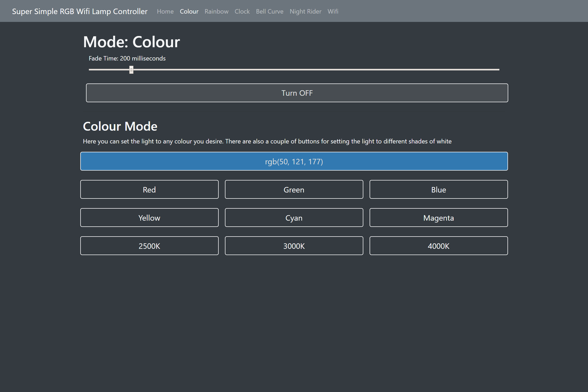Set the lamp colour to Blue
Image resolution: width=588 pixels, height=392 pixels.
point(438,190)
